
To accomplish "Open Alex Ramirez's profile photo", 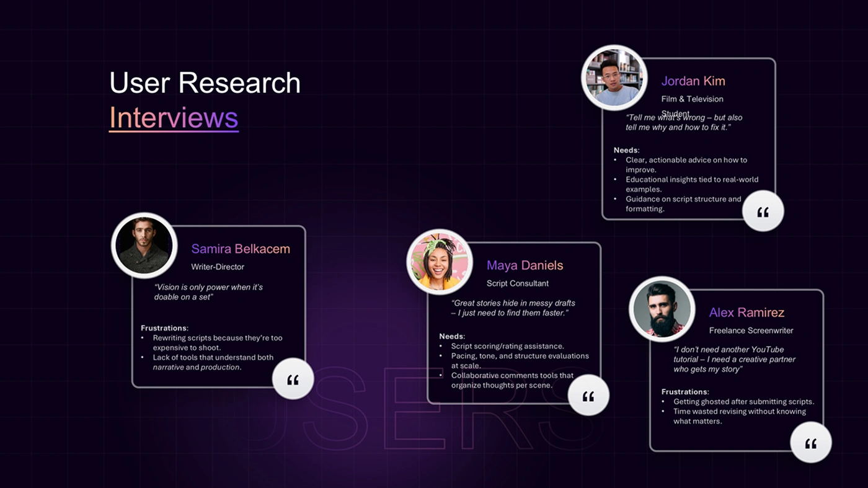I will [662, 309].
